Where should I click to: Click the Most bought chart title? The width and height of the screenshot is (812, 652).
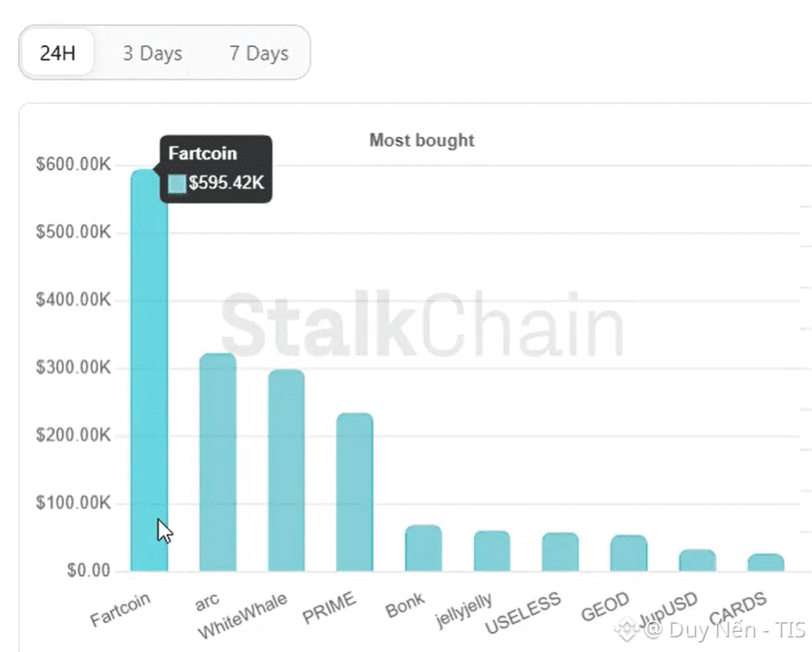tap(421, 140)
